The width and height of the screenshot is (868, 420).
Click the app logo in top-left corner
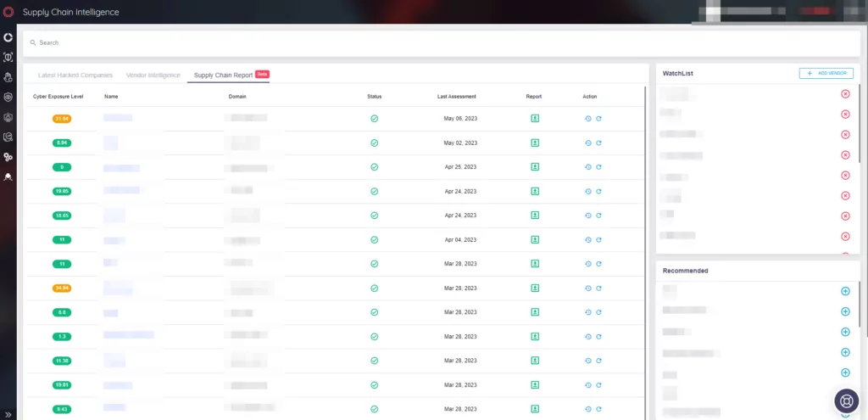(8, 12)
